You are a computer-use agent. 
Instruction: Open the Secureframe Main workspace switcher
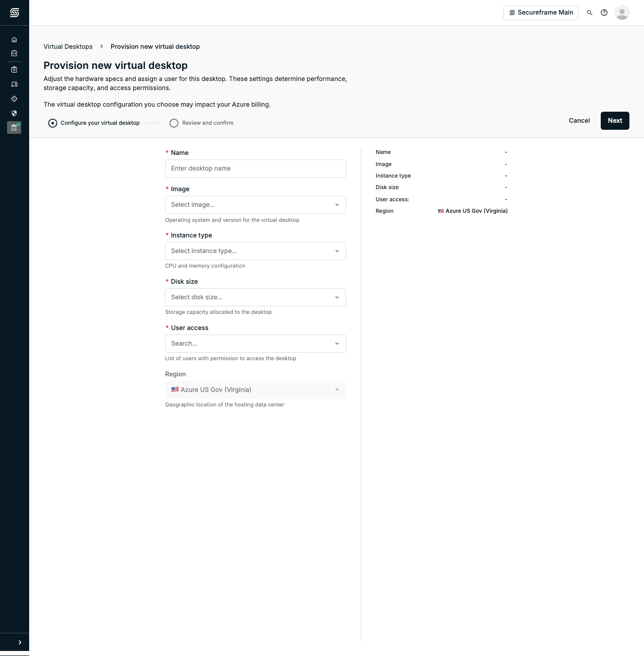[x=541, y=13]
